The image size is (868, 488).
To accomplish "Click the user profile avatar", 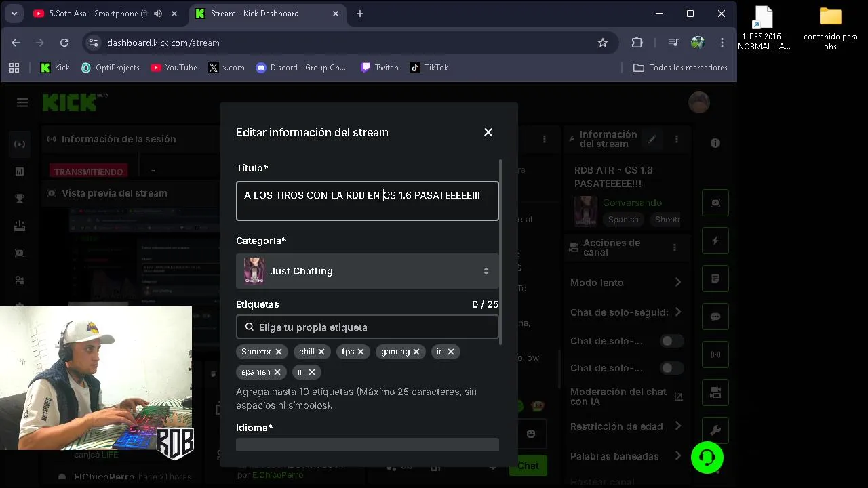I will [x=699, y=102].
